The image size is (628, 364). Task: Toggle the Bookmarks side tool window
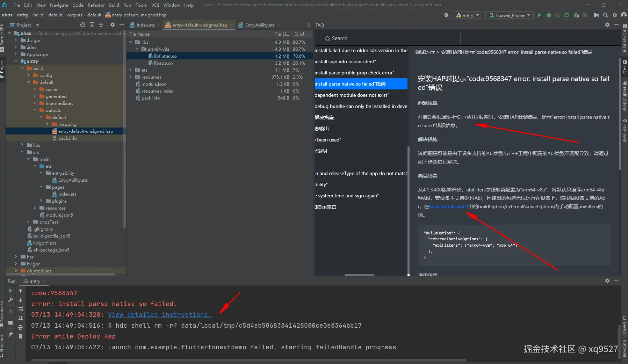click(x=2, y=314)
